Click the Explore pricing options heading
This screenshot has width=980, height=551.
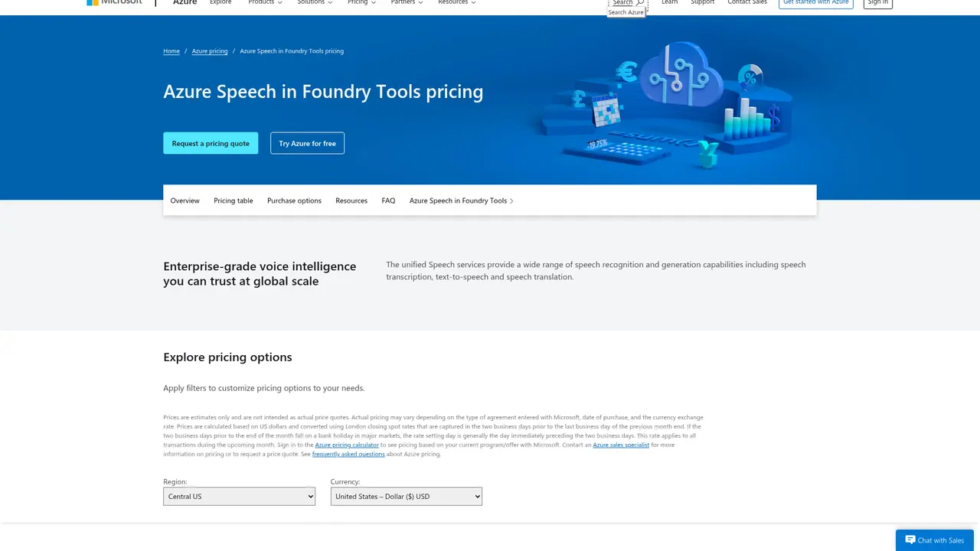click(x=227, y=357)
